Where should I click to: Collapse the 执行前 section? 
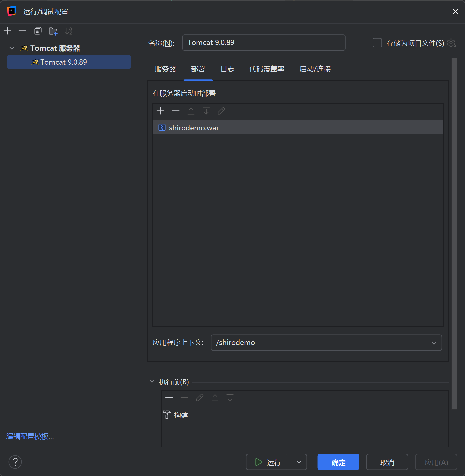(x=152, y=382)
